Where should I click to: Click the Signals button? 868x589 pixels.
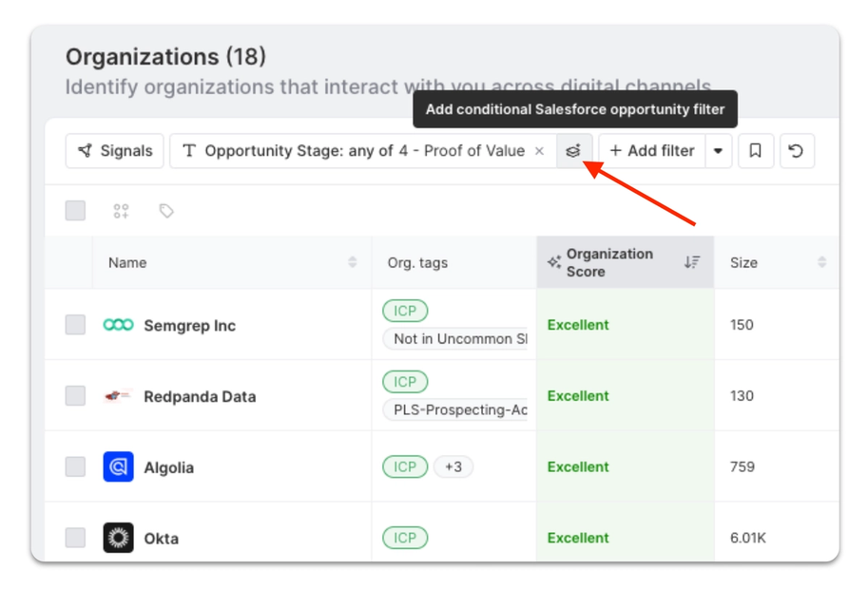115,151
